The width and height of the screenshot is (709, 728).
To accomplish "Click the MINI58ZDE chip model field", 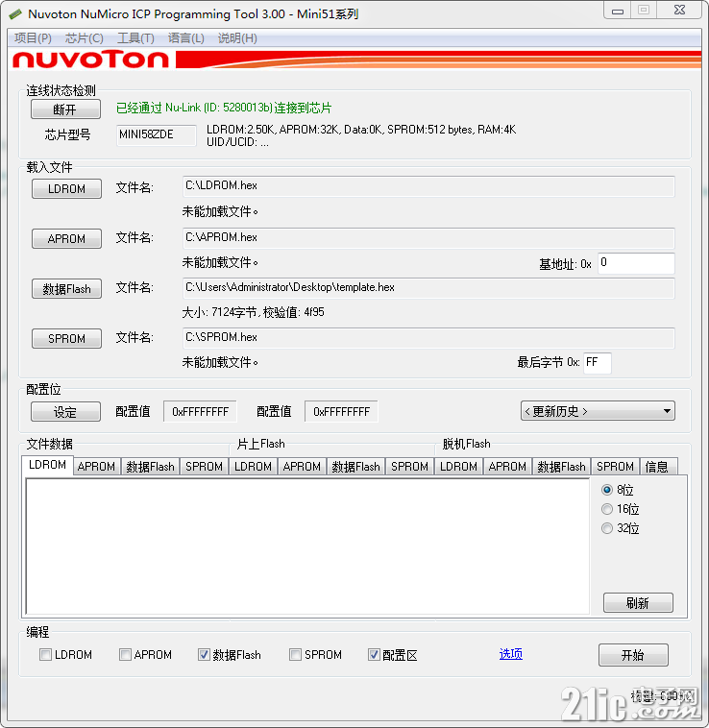I will pos(157,134).
